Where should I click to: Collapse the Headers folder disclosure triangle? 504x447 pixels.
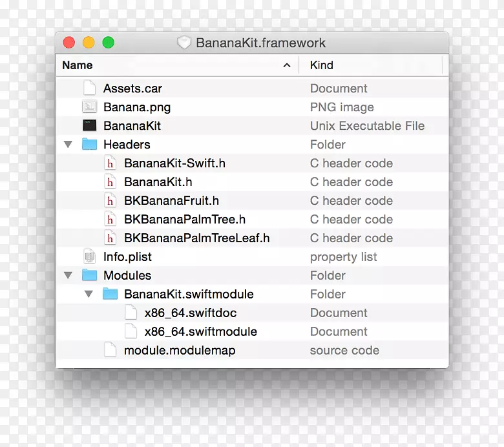[x=68, y=145]
